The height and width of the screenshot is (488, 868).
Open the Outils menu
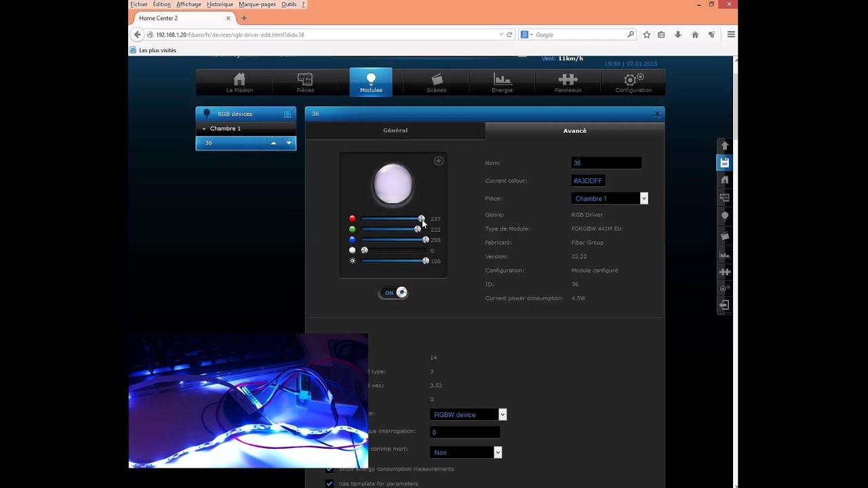pyautogui.click(x=289, y=4)
